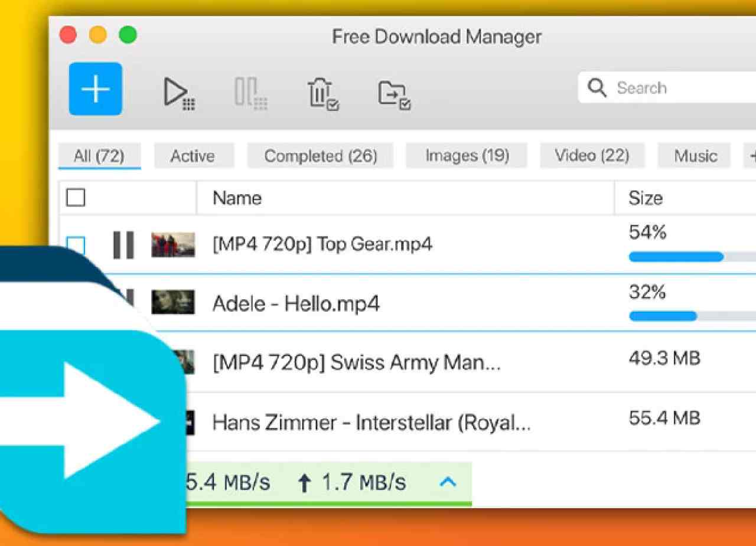Toggle the select-all checkbox in header
Viewport: 756px width, 546px height.
tap(76, 197)
